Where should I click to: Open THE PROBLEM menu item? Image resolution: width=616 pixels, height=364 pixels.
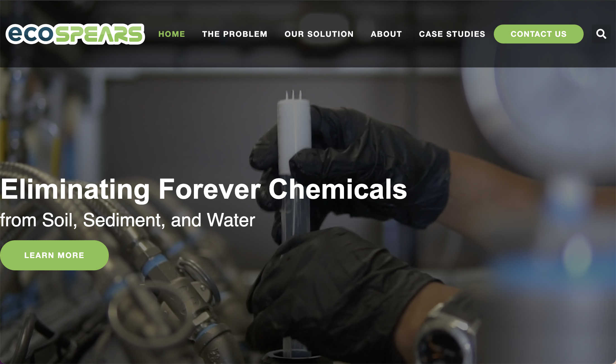pos(235,34)
